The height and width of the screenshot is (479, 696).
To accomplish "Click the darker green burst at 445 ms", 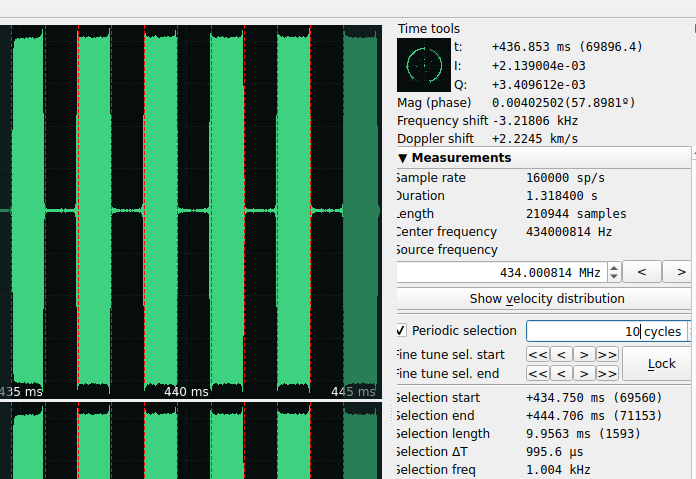I will (359, 210).
